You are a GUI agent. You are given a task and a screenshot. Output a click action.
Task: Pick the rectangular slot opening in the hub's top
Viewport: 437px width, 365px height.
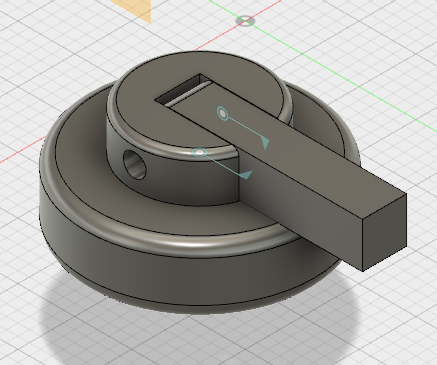184,91
